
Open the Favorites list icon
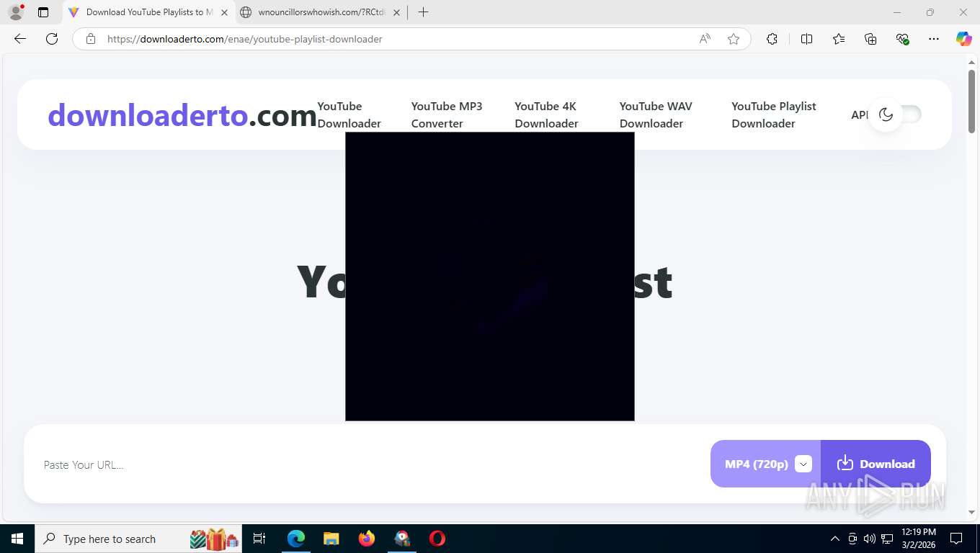pos(839,39)
